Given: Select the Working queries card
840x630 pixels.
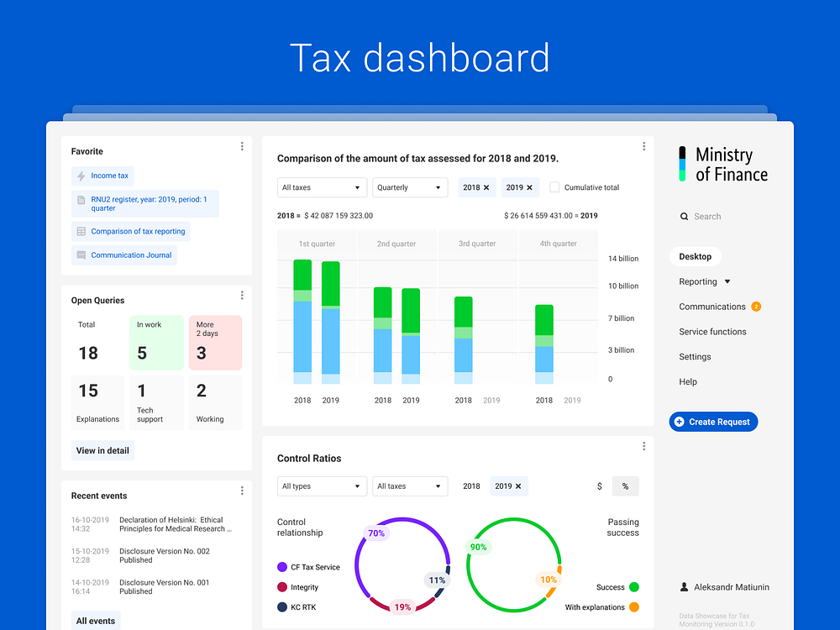Looking at the screenshot, I should (x=215, y=403).
